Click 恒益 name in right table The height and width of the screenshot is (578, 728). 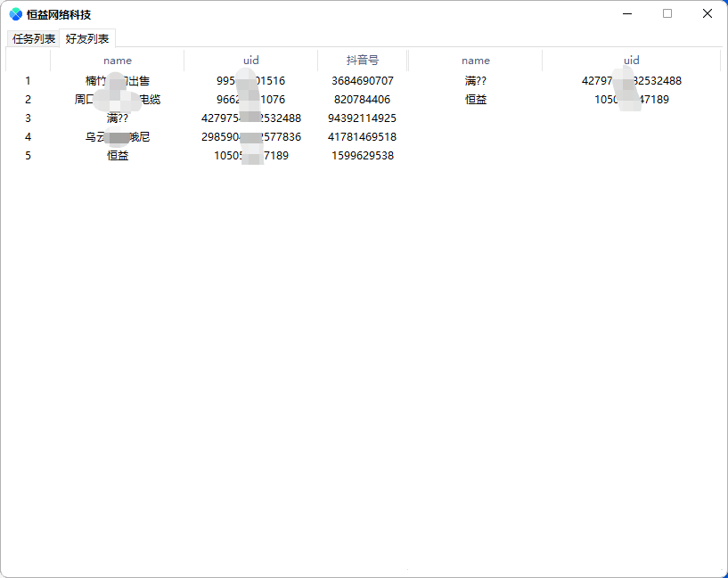tap(476, 99)
